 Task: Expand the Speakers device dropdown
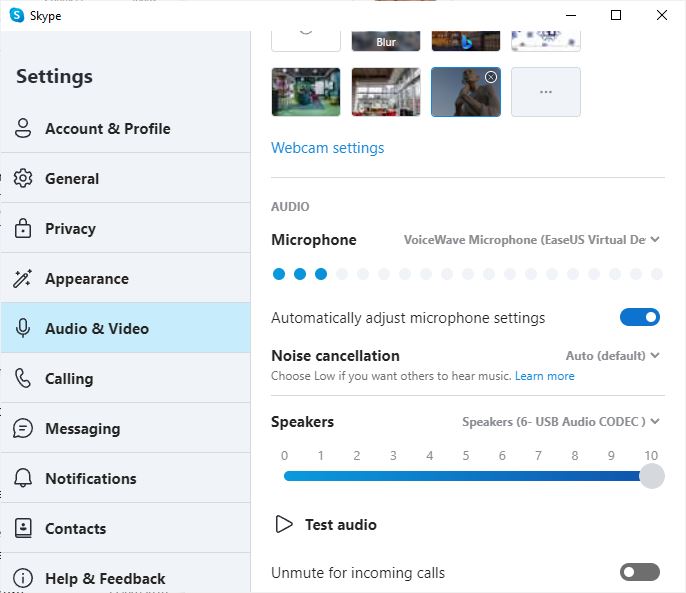coord(561,421)
